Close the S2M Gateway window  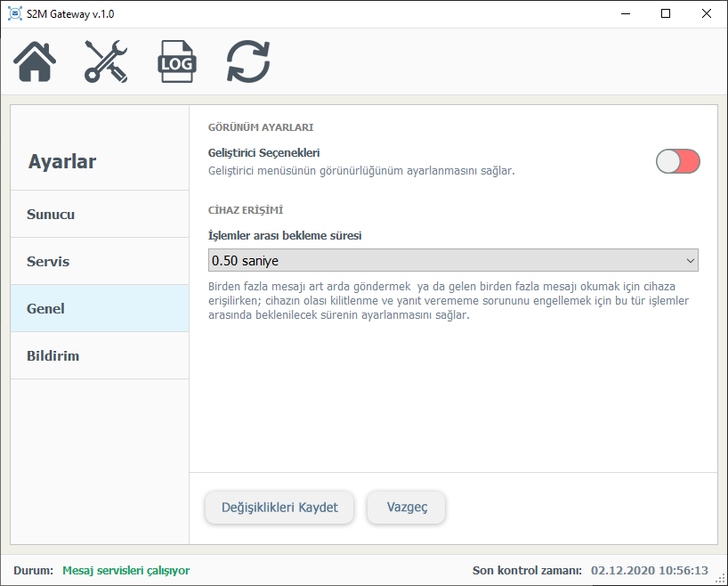[x=707, y=14]
